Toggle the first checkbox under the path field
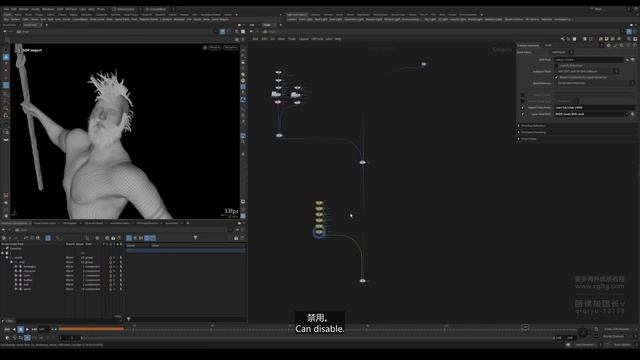This screenshot has height=360, width=640. 556,65
